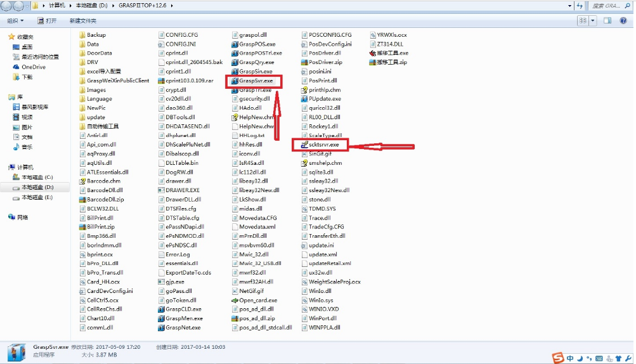Viewport: 636px width, 364px height.
Task: Select 本地磁盘 (C:) drive
Action: click(33, 178)
